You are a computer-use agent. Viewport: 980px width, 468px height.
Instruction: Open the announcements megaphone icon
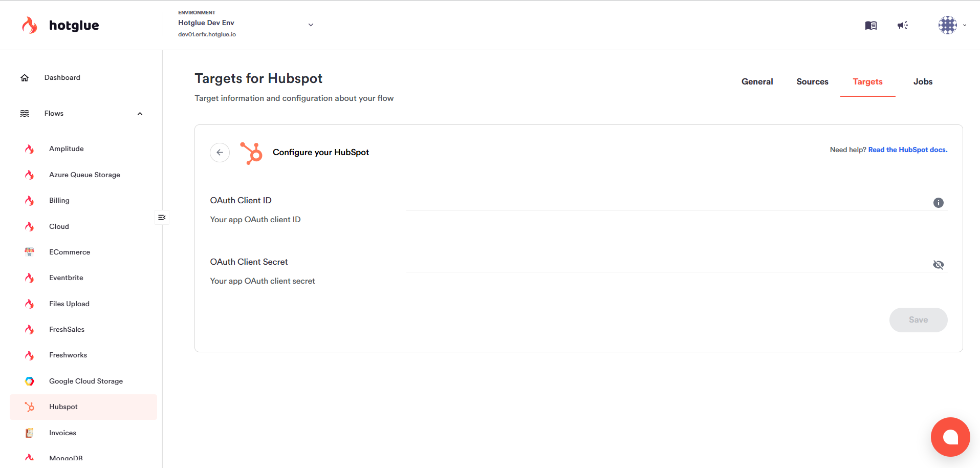tap(903, 25)
